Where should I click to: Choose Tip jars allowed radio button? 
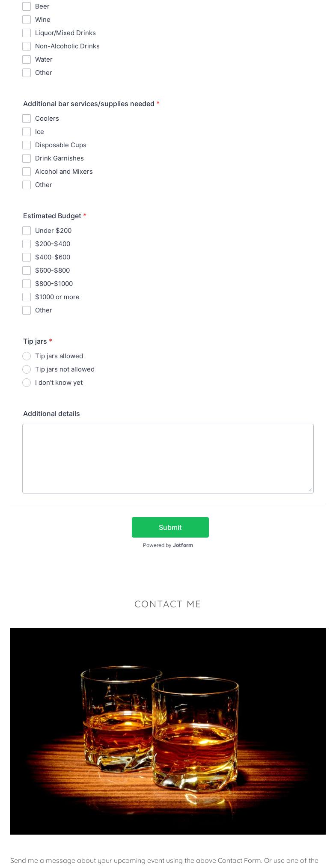point(27,356)
